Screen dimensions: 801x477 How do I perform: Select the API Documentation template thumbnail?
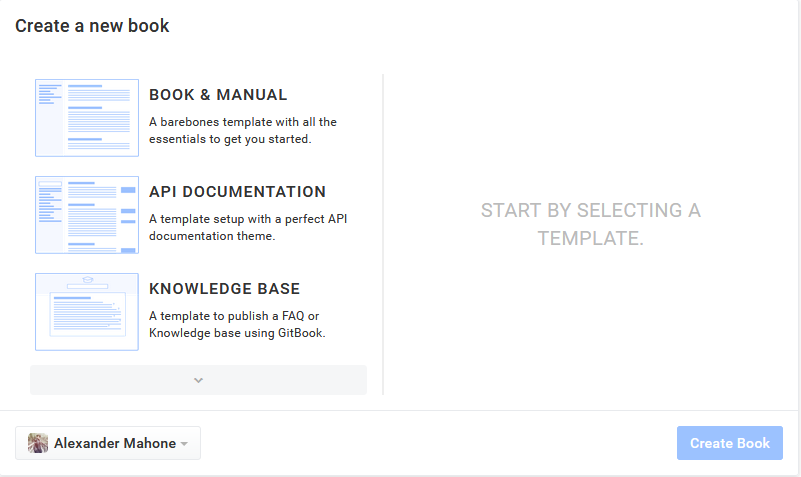(87, 215)
